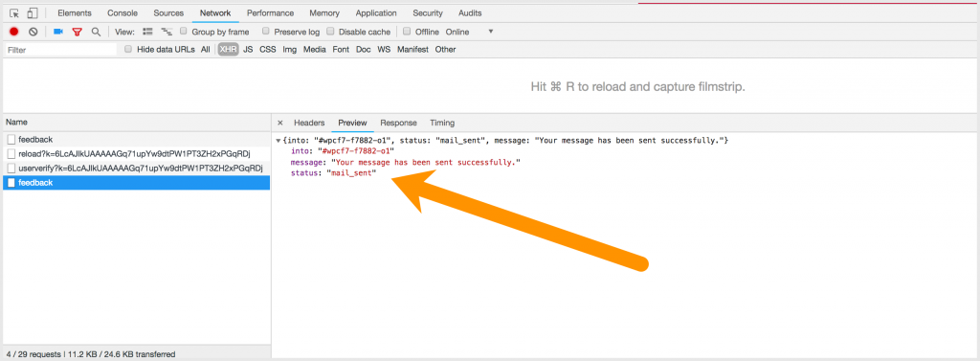Sort requests by the Name column header
The height and width of the screenshot is (361, 980).
click(136, 123)
